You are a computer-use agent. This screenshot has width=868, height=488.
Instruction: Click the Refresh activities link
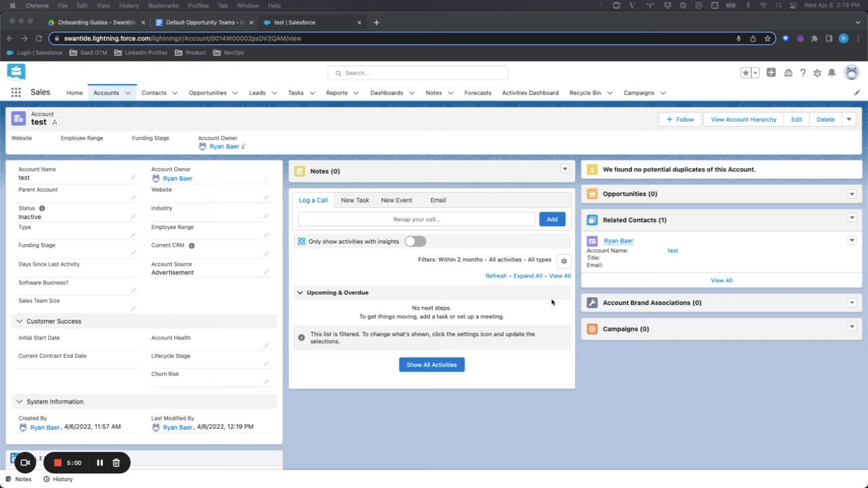tap(496, 276)
